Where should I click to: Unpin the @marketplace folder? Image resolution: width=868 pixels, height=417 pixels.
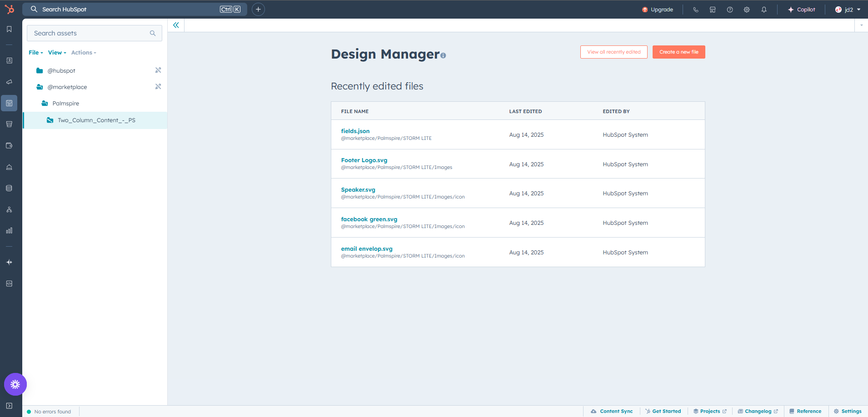click(x=158, y=87)
